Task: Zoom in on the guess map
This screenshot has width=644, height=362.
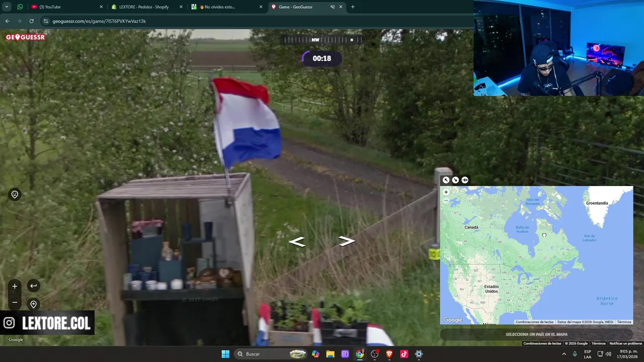Action: (x=446, y=192)
